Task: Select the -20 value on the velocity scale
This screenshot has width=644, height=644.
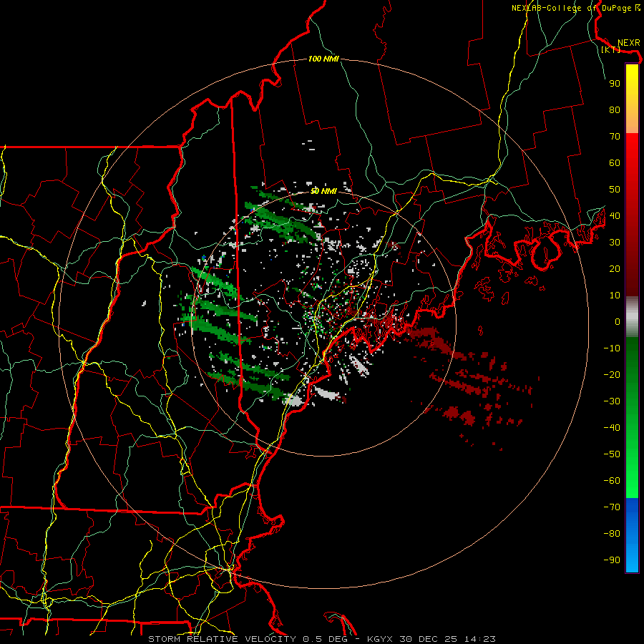Action: pos(612,375)
